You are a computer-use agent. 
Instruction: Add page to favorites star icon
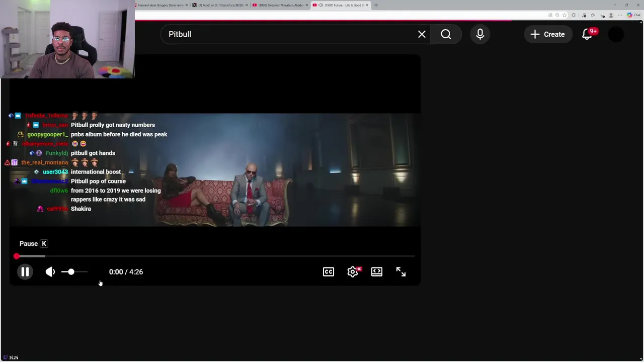(565, 15)
